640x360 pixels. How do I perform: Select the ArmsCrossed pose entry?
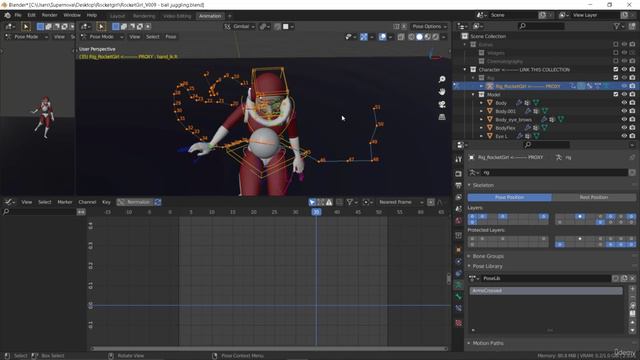pos(546,291)
